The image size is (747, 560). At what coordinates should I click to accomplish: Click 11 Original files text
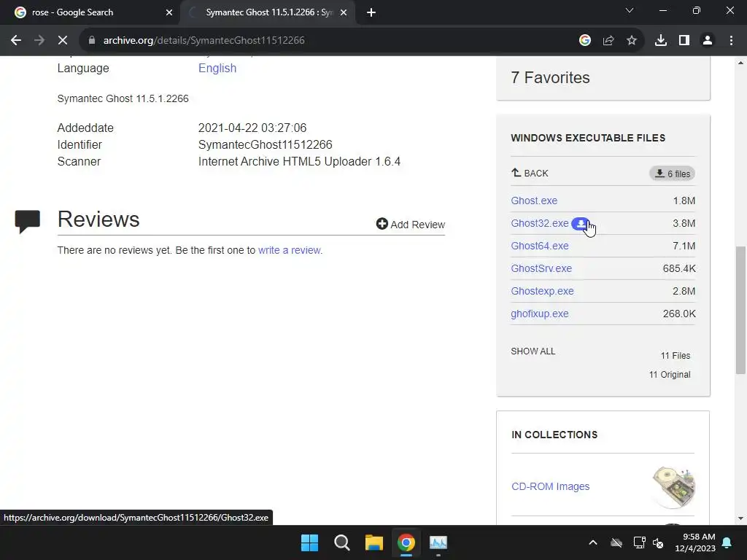pos(670,375)
